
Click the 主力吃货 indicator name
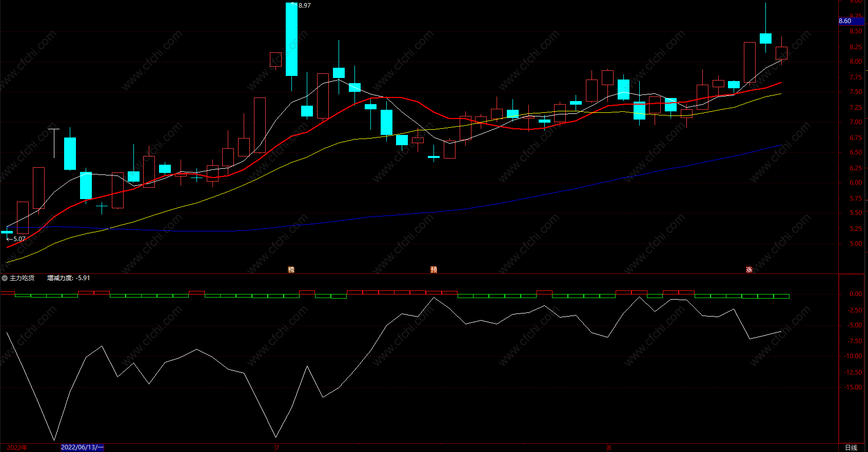point(22,278)
